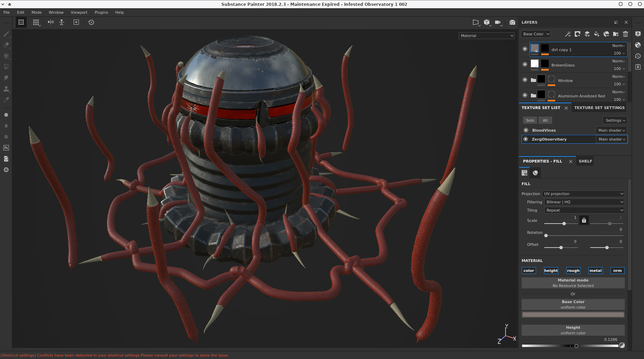
Task: Add a folder to the layer stack
Action: (616, 34)
